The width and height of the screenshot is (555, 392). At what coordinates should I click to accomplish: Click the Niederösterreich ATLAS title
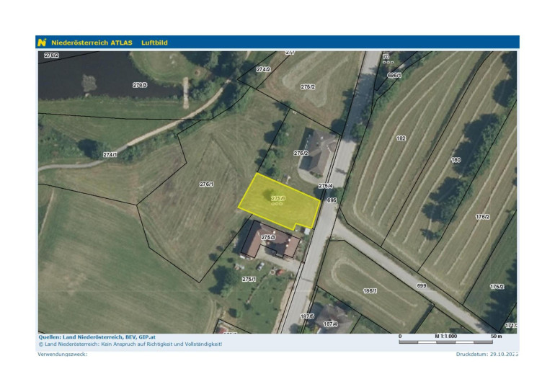92,43
